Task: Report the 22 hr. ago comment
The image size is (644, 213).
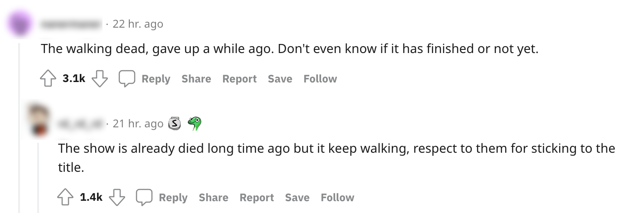Action: 239,79
